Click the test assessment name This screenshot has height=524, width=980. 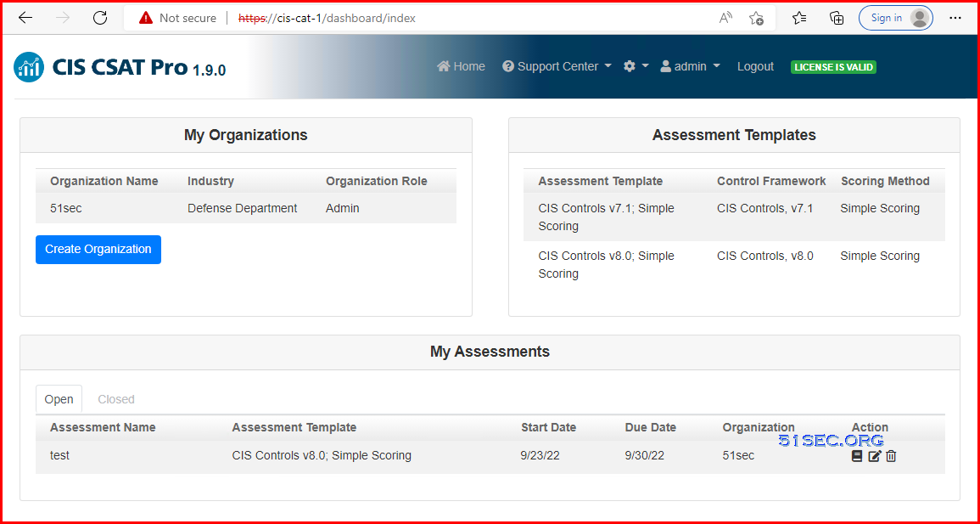tap(59, 456)
